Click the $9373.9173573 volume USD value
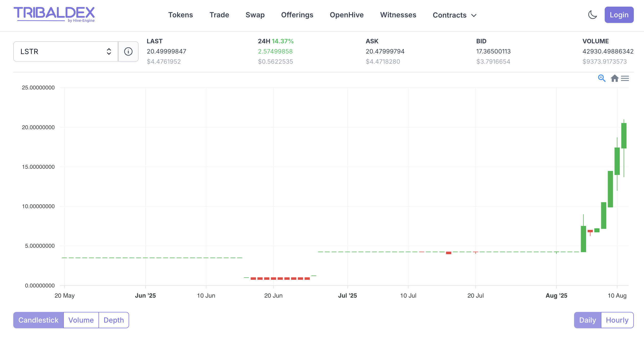The image size is (644, 343). coord(604,61)
